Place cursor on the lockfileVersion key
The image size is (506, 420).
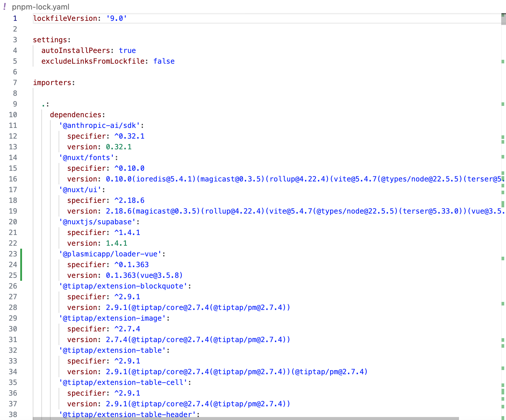tap(65, 18)
